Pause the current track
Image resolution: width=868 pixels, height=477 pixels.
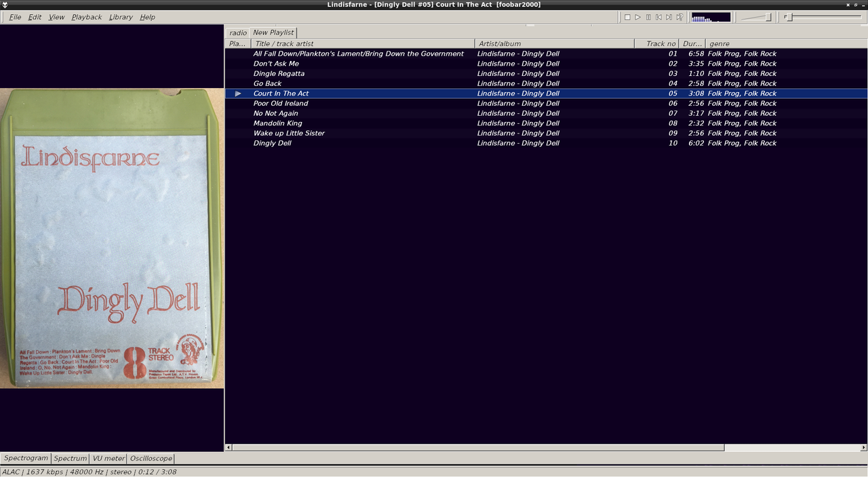tap(648, 17)
